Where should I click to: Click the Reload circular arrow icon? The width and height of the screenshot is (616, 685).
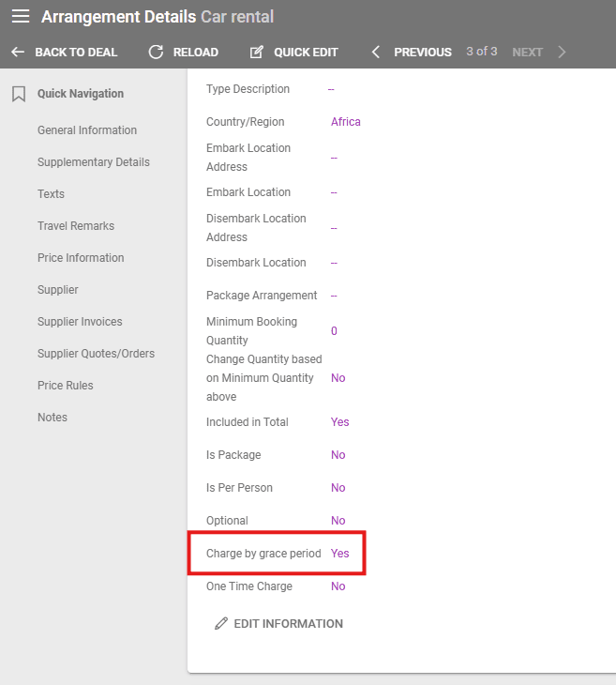pos(156,53)
